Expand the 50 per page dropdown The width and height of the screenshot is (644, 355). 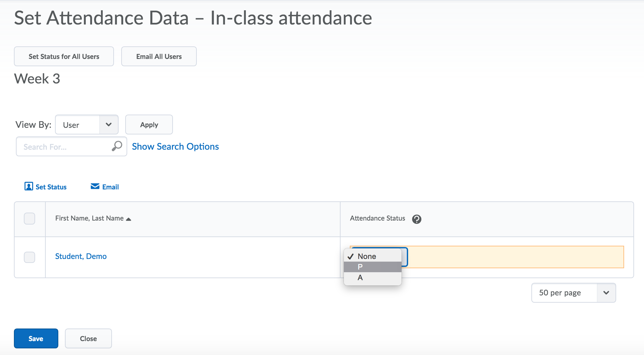tap(573, 293)
